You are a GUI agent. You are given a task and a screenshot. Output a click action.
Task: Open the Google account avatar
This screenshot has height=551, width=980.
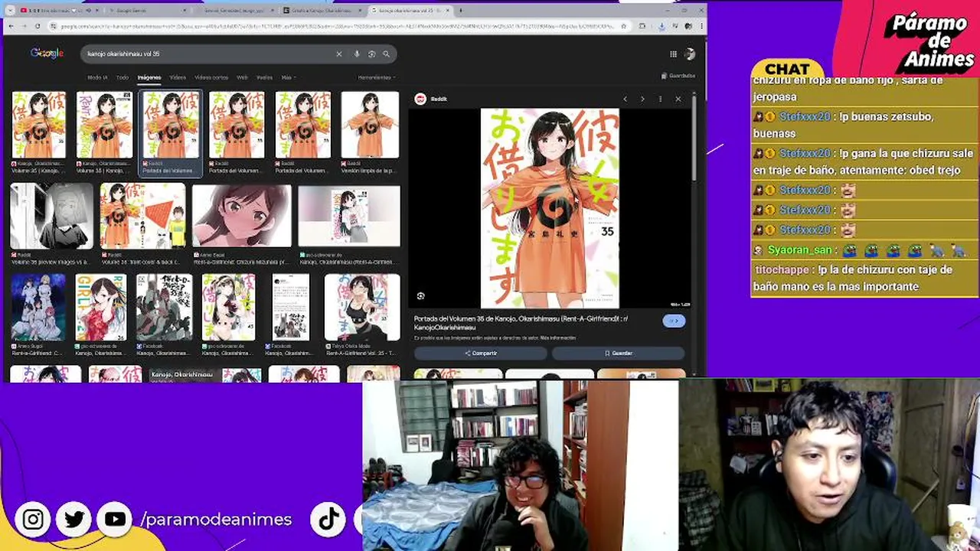pyautogui.click(x=690, y=54)
